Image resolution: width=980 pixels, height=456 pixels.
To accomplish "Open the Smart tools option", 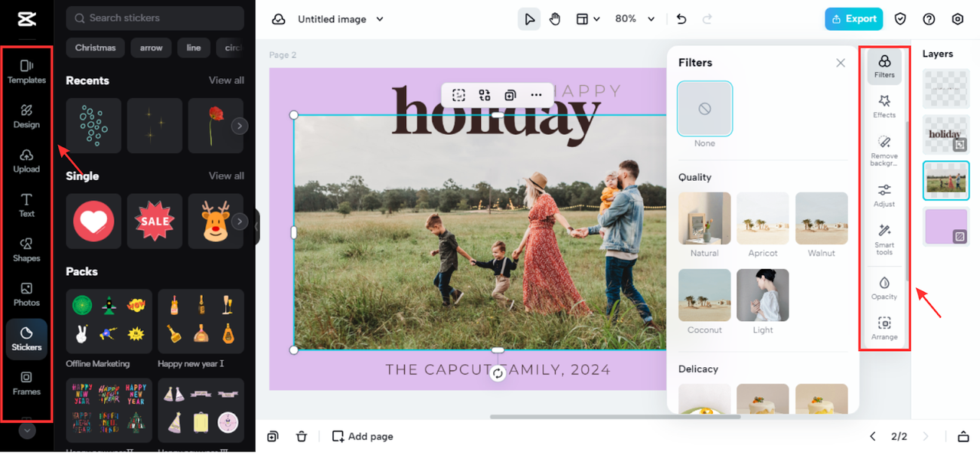I will tap(884, 239).
